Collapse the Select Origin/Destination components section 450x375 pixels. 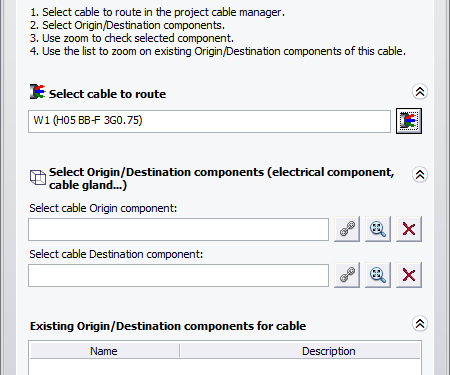(420, 174)
